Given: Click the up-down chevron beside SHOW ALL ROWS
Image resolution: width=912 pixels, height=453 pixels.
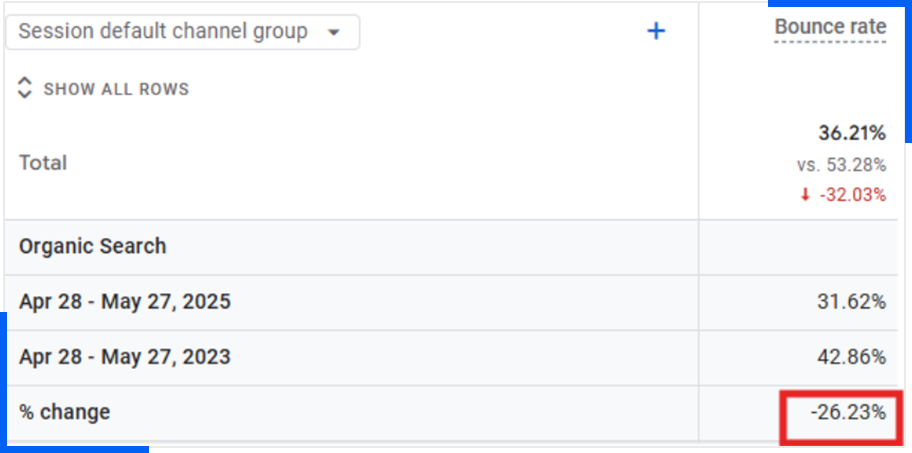Looking at the screenshot, I should [26, 88].
